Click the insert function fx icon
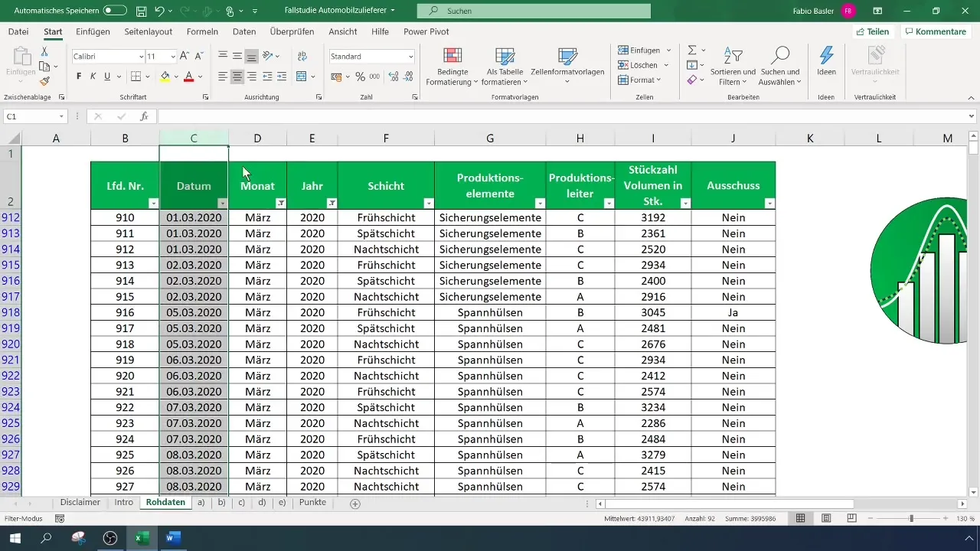Screen dimensions: 980x551 (x=144, y=116)
